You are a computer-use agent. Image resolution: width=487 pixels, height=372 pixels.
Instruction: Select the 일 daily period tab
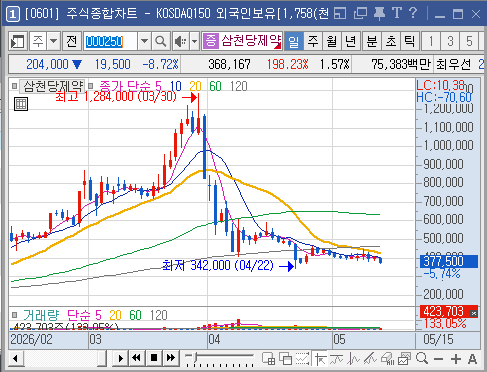pyautogui.click(x=294, y=42)
